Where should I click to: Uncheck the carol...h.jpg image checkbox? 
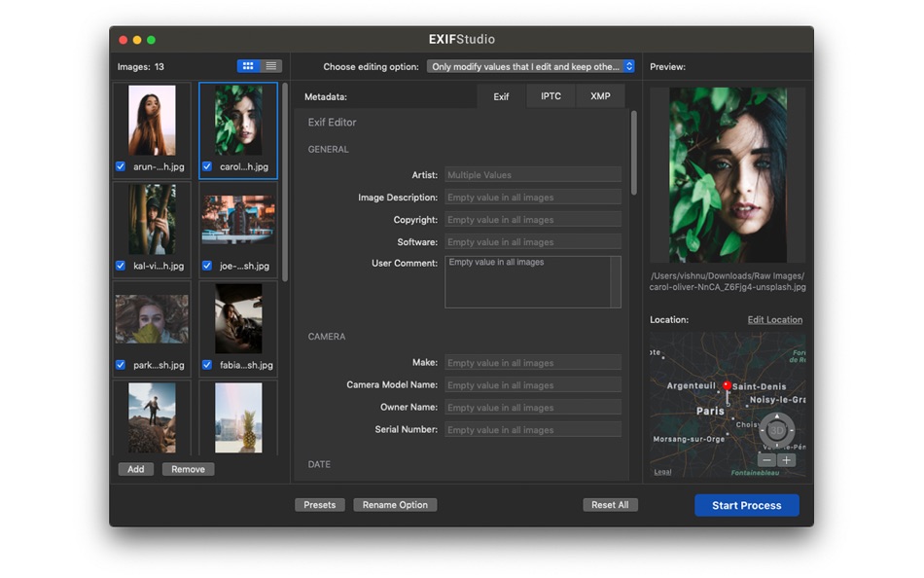point(207,166)
